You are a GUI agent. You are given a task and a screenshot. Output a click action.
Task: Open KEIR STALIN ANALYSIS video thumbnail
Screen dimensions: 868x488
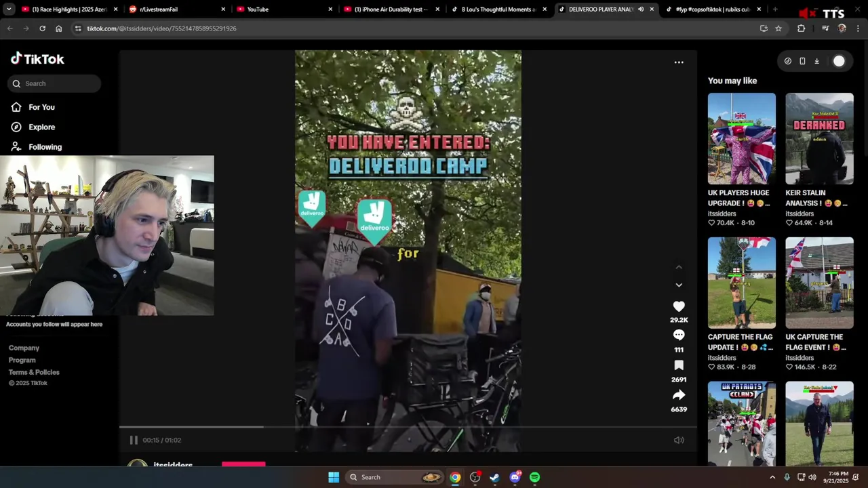tap(819, 138)
